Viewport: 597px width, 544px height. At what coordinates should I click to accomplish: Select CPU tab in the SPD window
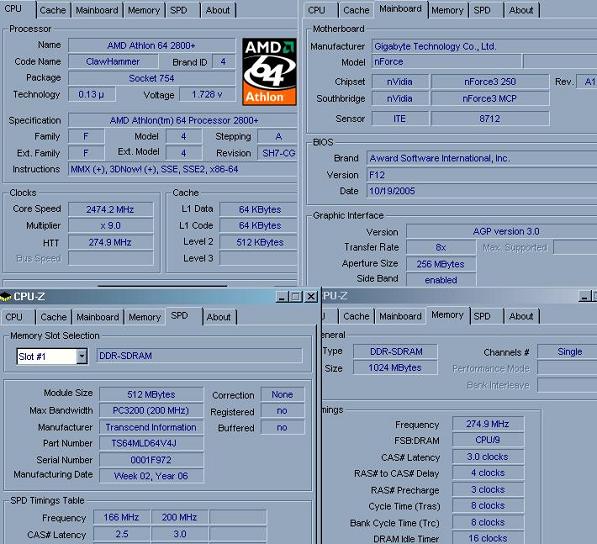tap(14, 317)
